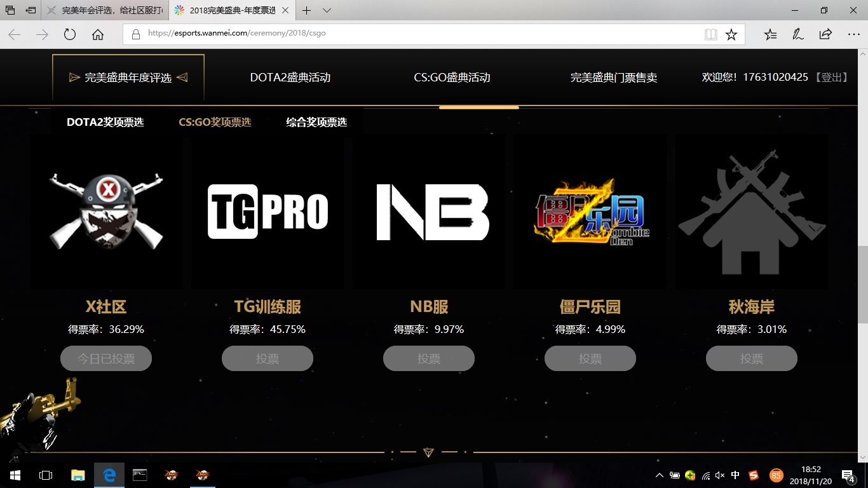Click the 登出 logout link
The image size is (868, 488).
(x=831, y=77)
